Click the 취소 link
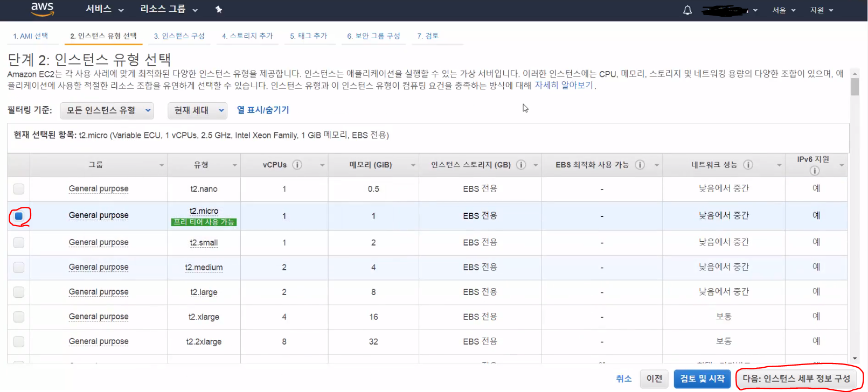This screenshot has height=392, width=868. [x=624, y=379]
